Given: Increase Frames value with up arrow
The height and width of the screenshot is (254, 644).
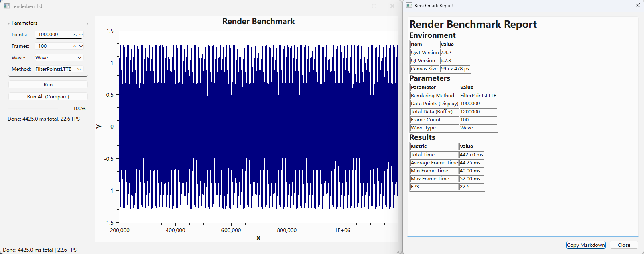Looking at the screenshot, I should (75, 47).
